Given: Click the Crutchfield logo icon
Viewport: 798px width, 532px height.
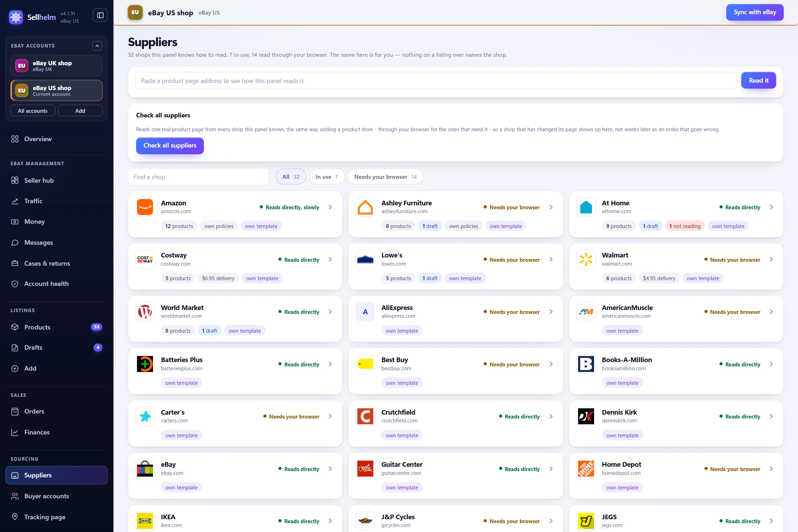Looking at the screenshot, I should [x=365, y=416].
